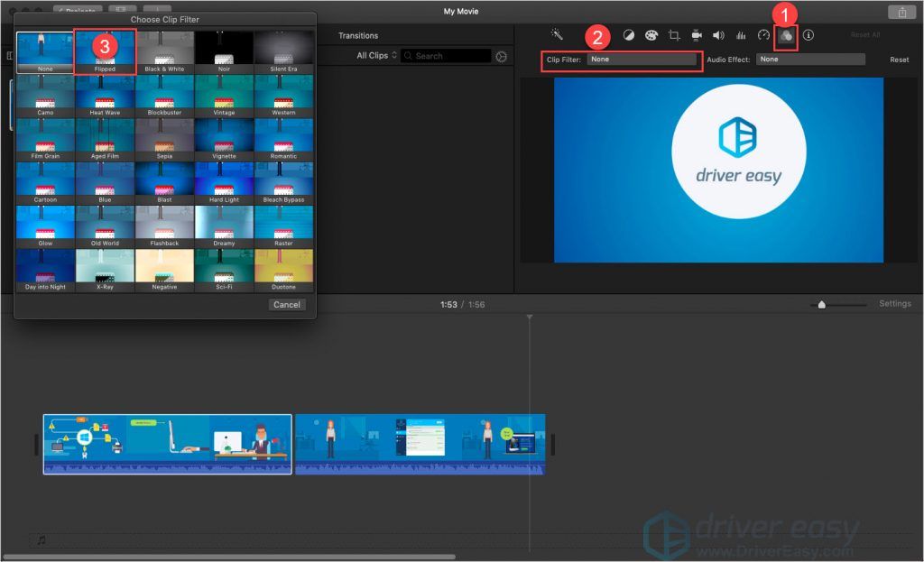This screenshot has width=924, height=562.
Task: Open the clip information icon
Action: (808, 35)
